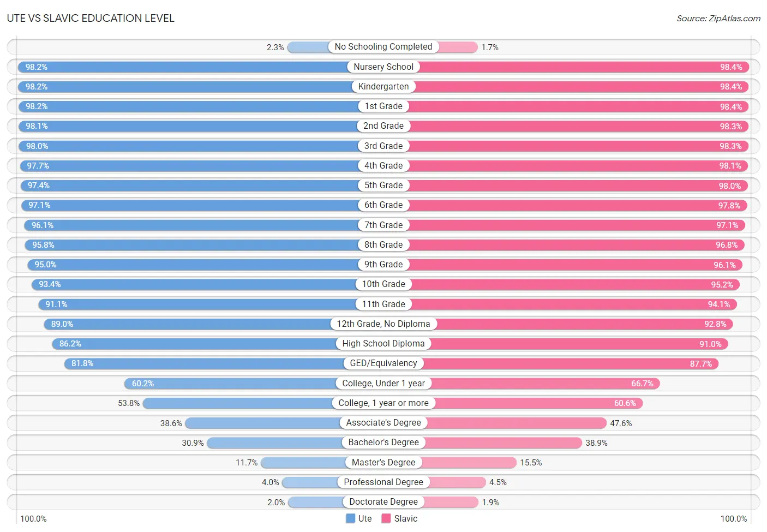Click the pink Slavic legend swatch
The image size is (767, 532).
(386, 518)
